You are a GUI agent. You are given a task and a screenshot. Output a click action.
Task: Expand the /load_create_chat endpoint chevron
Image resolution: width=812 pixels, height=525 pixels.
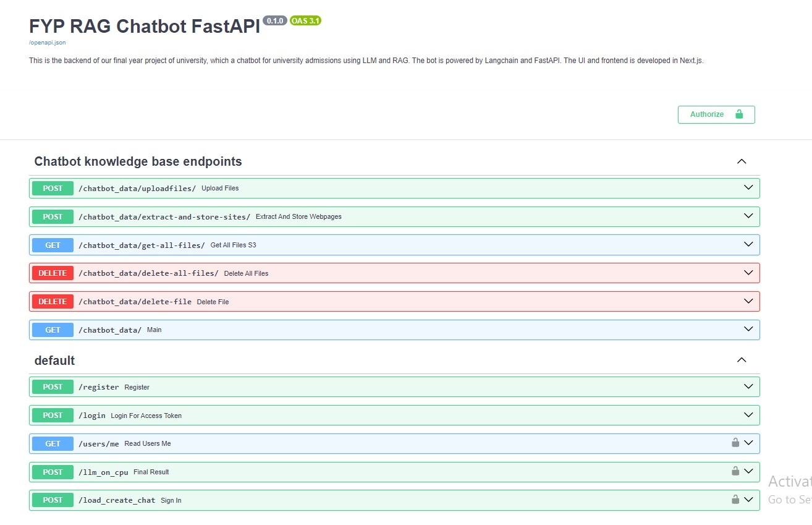(x=748, y=500)
